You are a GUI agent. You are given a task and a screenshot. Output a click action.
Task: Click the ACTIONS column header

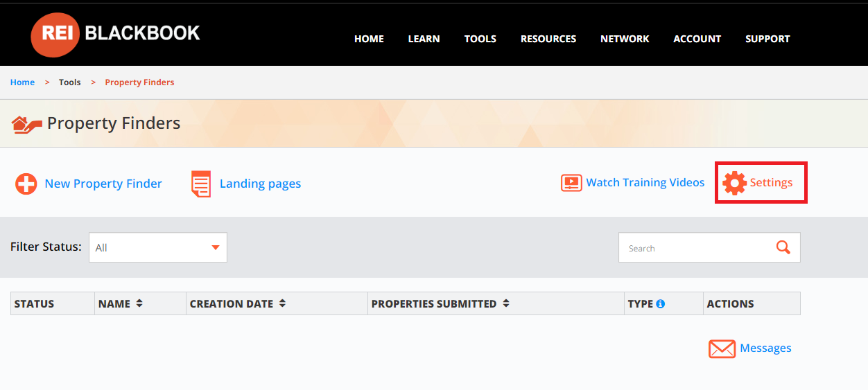point(752,303)
